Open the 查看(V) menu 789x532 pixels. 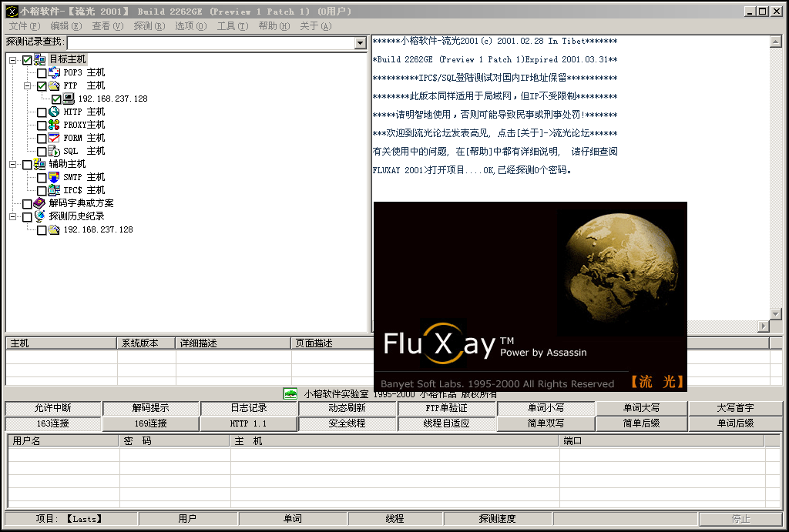click(108, 26)
